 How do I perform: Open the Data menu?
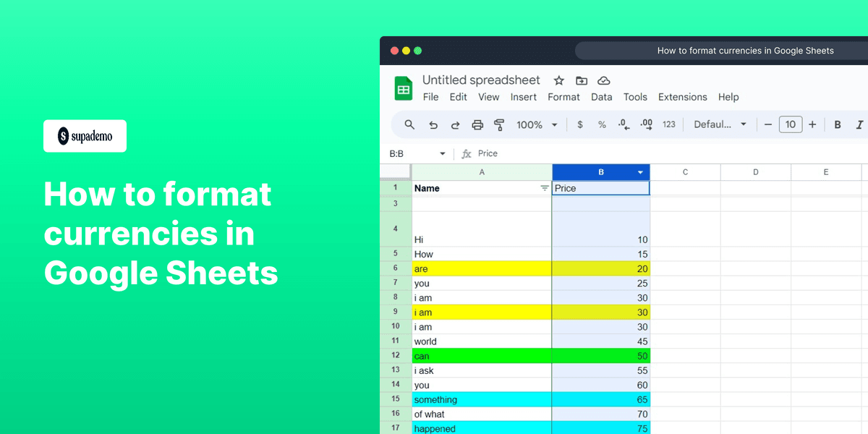(x=601, y=97)
